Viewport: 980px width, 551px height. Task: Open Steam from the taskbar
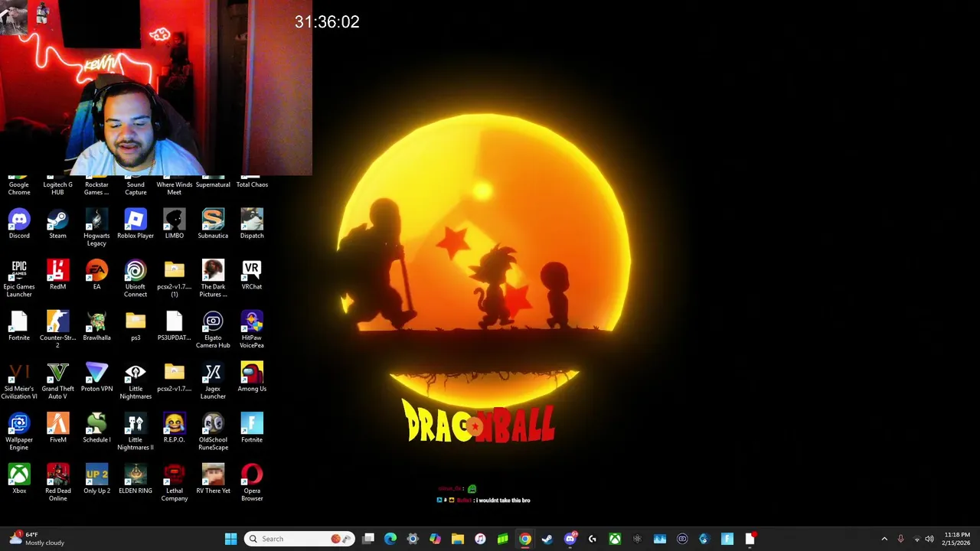pyautogui.click(x=547, y=539)
